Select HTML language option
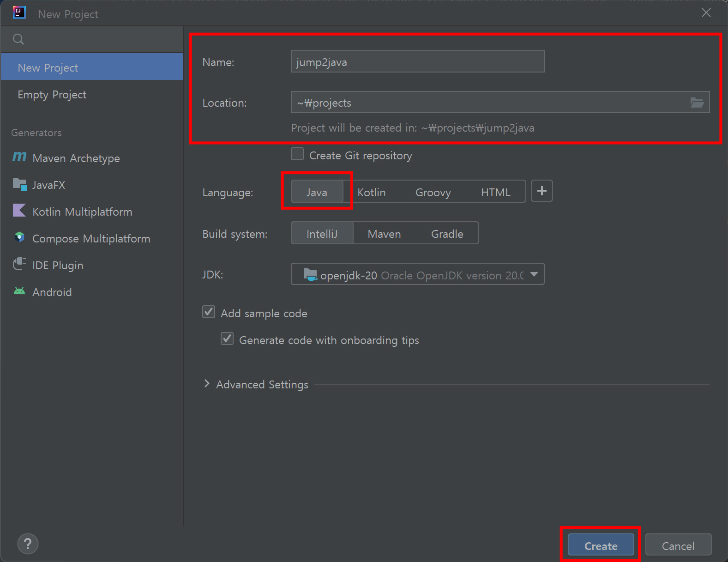This screenshot has height=562, width=728. [x=496, y=192]
